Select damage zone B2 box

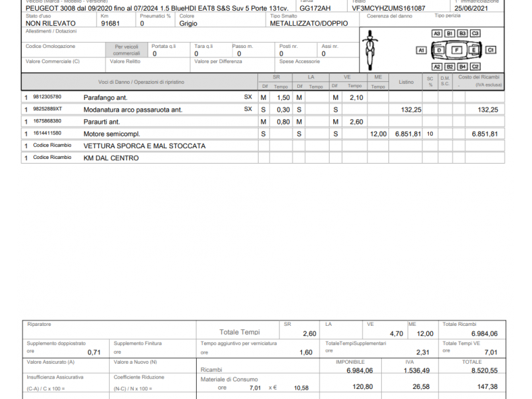point(450,67)
